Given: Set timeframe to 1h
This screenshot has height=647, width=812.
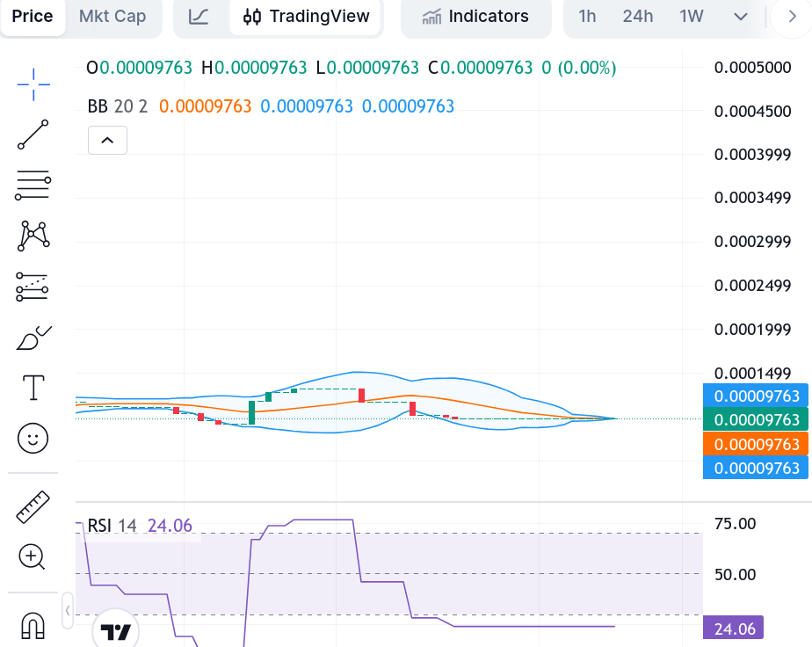Looking at the screenshot, I should coord(587,17).
